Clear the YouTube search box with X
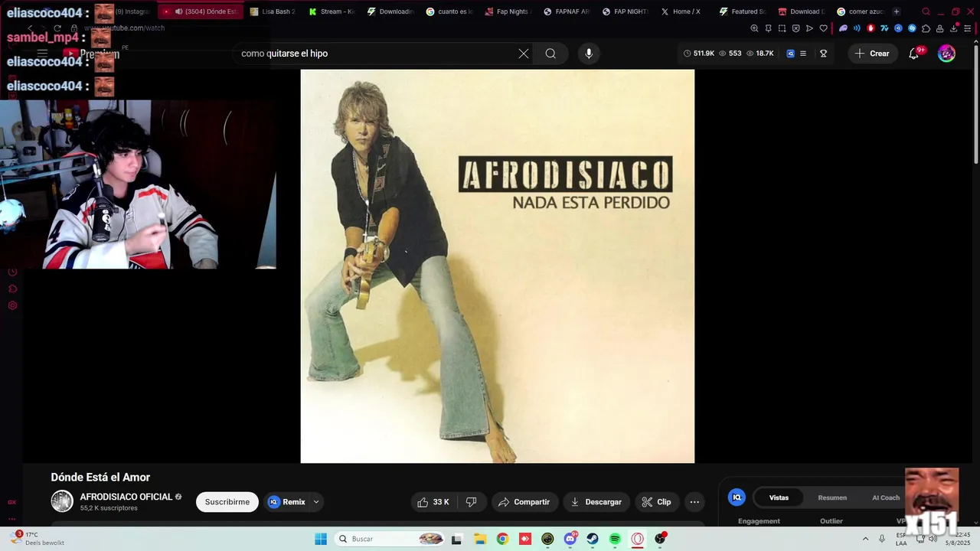 (524, 54)
